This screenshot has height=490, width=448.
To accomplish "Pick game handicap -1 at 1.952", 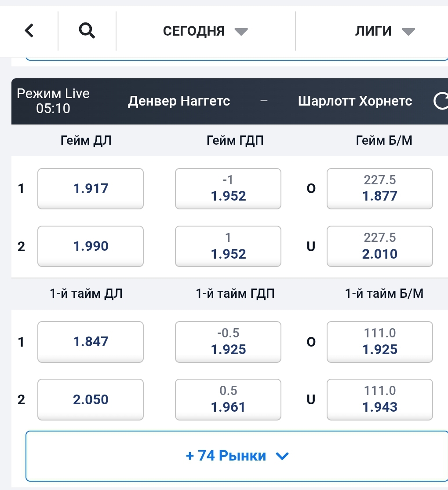I will [228, 189].
